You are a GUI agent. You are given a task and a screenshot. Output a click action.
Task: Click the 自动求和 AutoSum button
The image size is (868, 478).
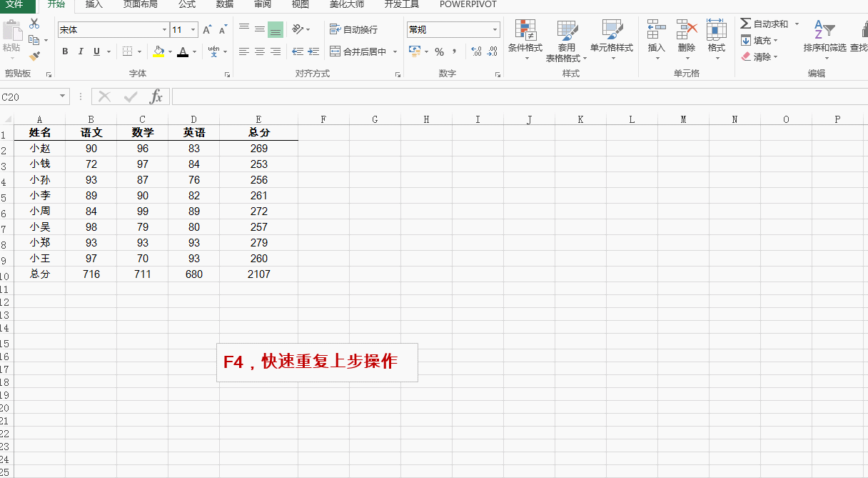[764, 24]
